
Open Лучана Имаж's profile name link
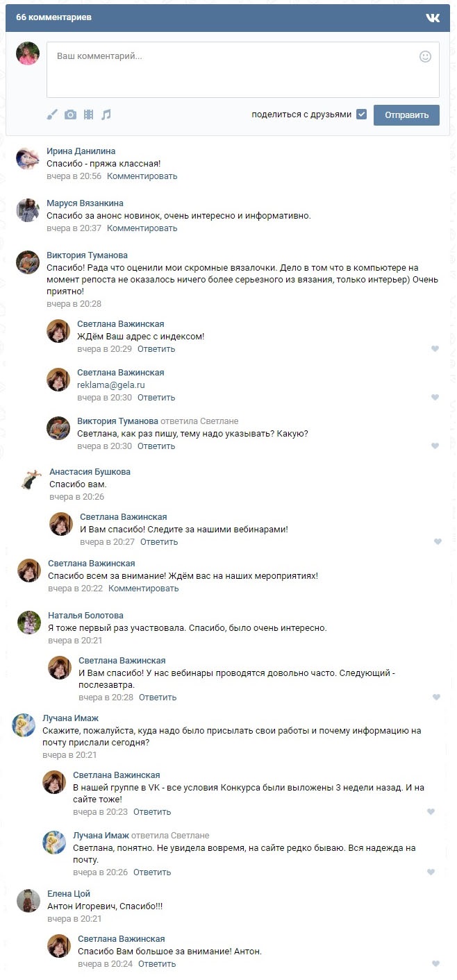70,718
